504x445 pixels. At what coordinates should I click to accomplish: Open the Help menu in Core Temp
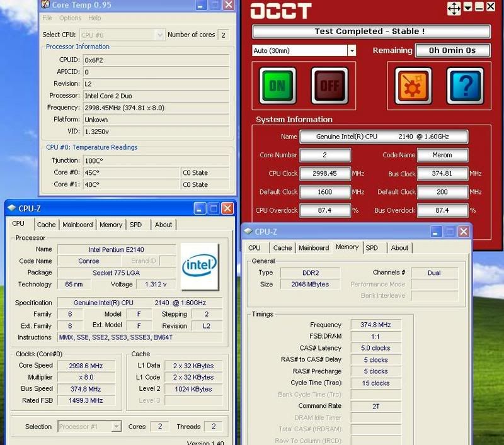[94, 18]
